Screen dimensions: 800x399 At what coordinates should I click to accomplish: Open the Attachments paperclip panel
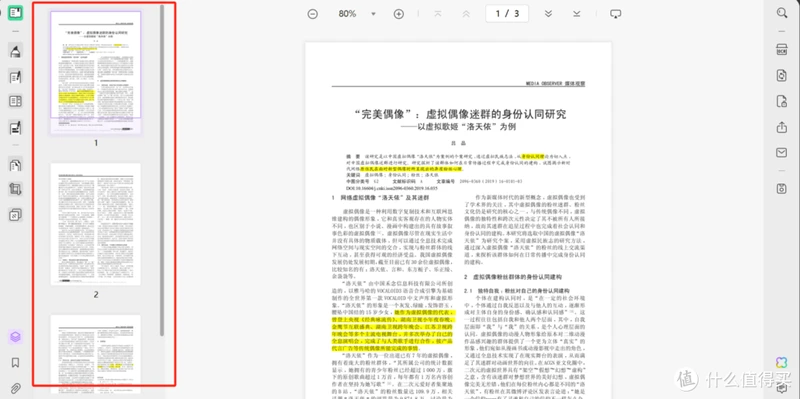pyautogui.click(x=15, y=389)
